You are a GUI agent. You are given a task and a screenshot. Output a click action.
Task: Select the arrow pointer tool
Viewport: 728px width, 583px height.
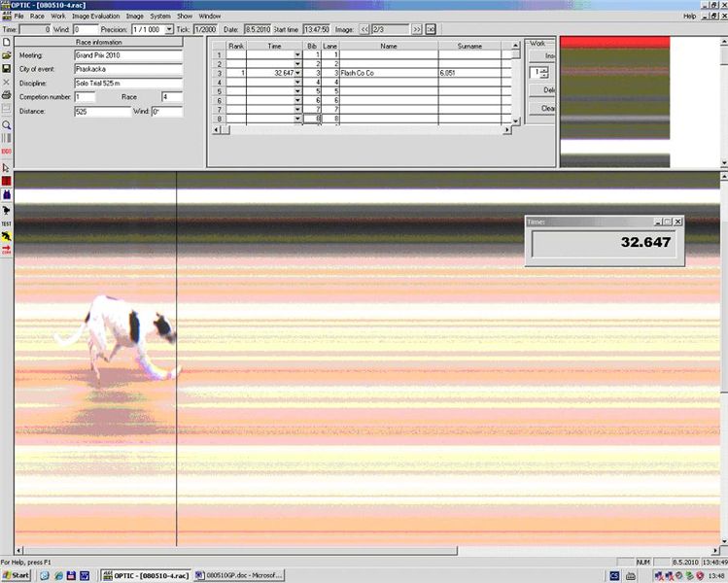(x=7, y=168)
